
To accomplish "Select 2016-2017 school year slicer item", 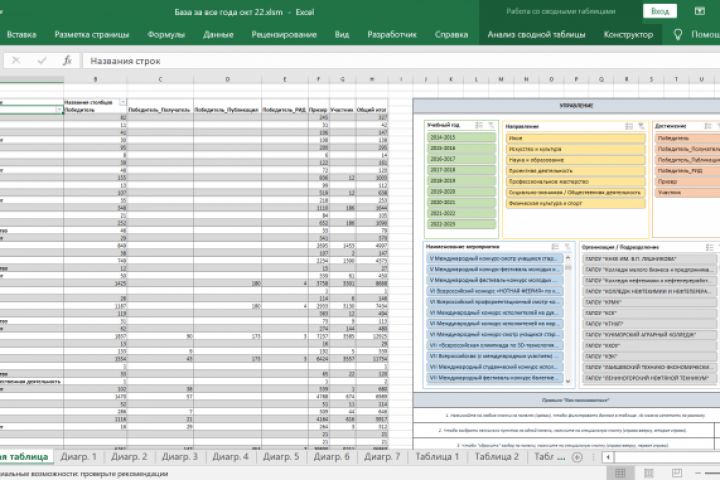I will (x=461, y=159).
